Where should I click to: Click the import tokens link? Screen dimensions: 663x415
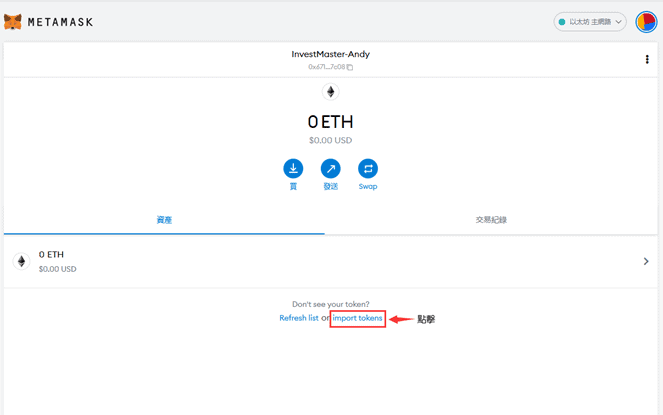357,318
